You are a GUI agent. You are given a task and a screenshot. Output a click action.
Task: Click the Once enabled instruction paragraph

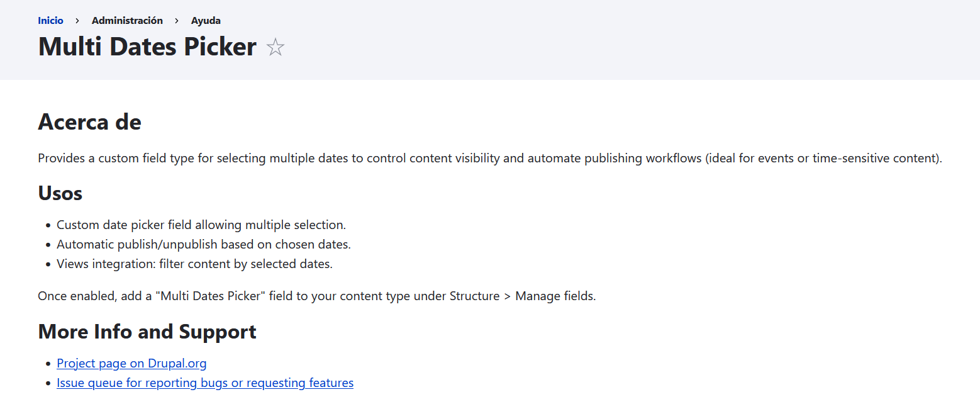(316, 296)
